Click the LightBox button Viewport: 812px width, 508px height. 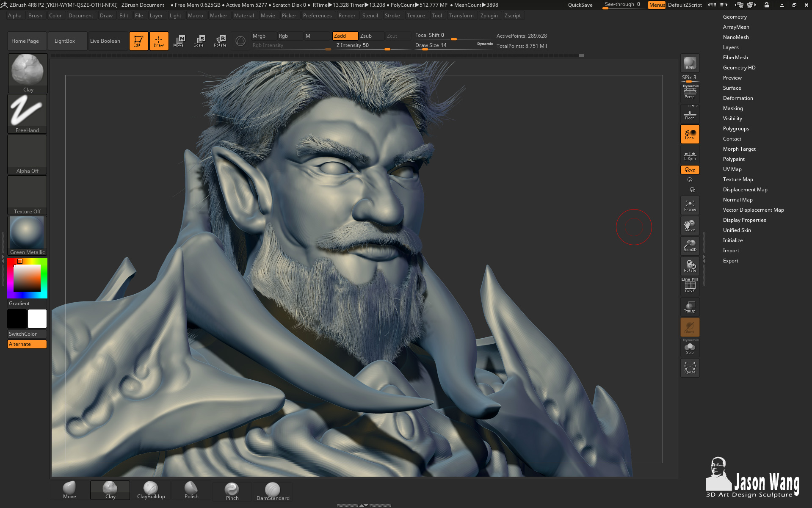click(x=65, y=41)
